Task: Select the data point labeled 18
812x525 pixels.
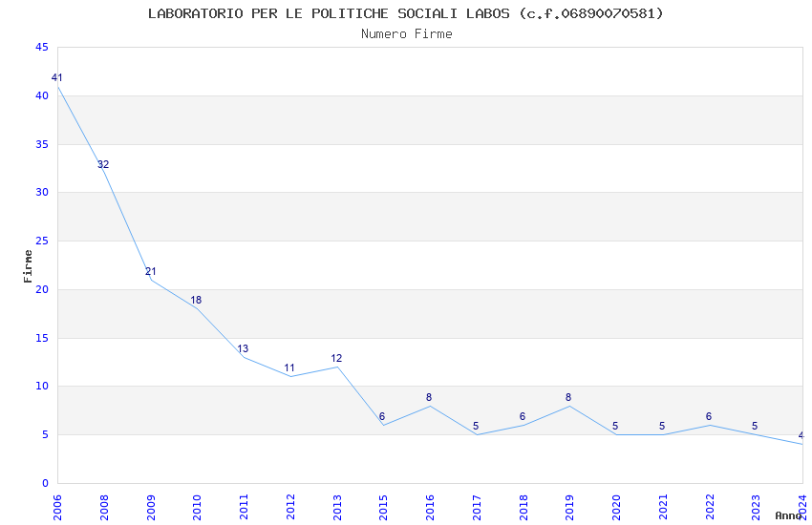Action: click(196, 300)
